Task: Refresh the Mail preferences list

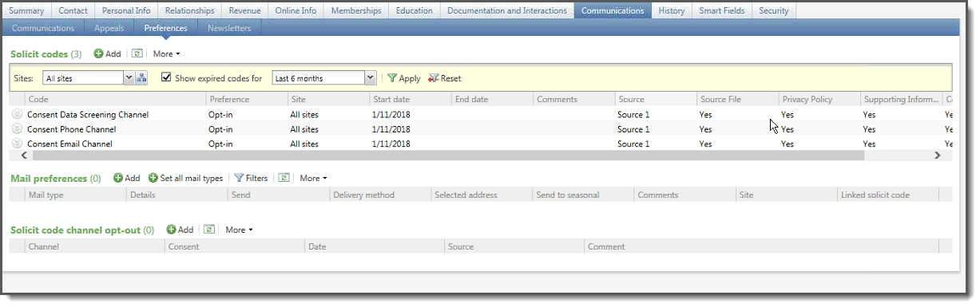Action: click(x=284, y=178)
